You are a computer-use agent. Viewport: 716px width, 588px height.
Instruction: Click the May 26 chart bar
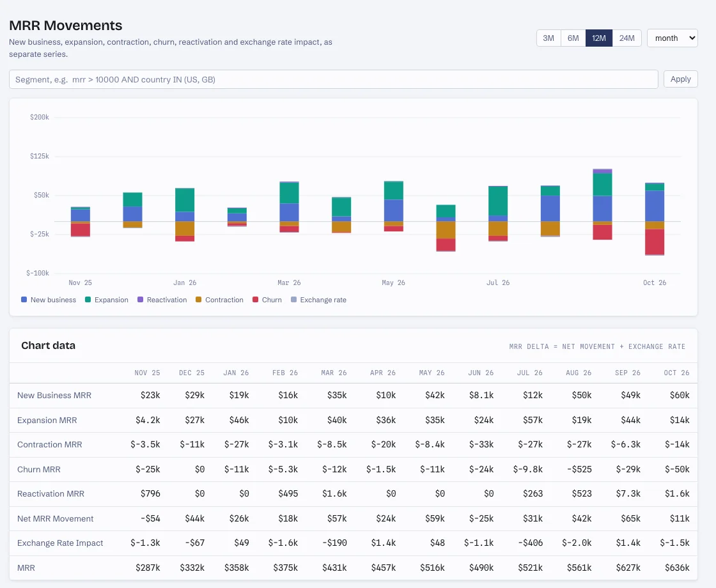point(394,206)
